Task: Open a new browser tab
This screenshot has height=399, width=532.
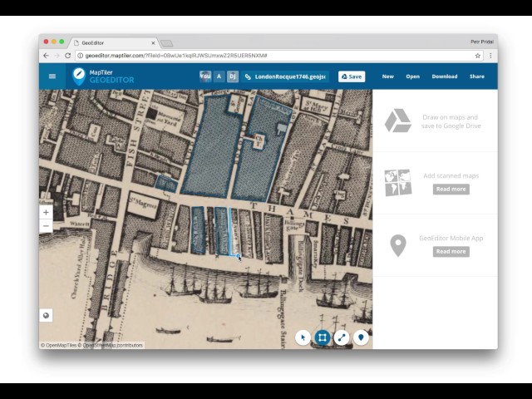Action: click(x=166, y=43)
